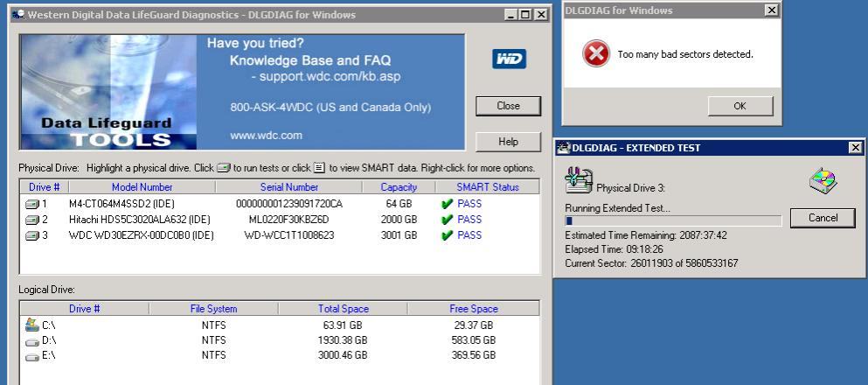This screenshot has height=385, width=868.
Task: Click the 63.91 GB total space value
Action: (x=344, y=325)
